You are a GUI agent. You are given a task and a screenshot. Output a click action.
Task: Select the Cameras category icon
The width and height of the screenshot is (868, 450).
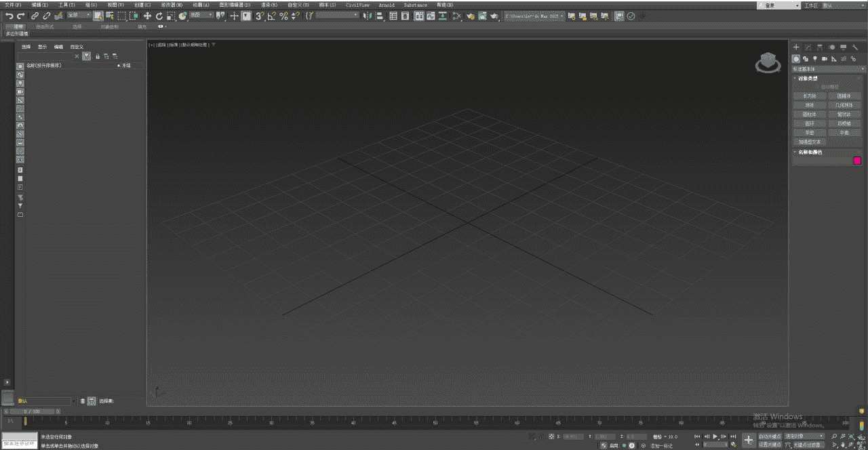(825, 59)
